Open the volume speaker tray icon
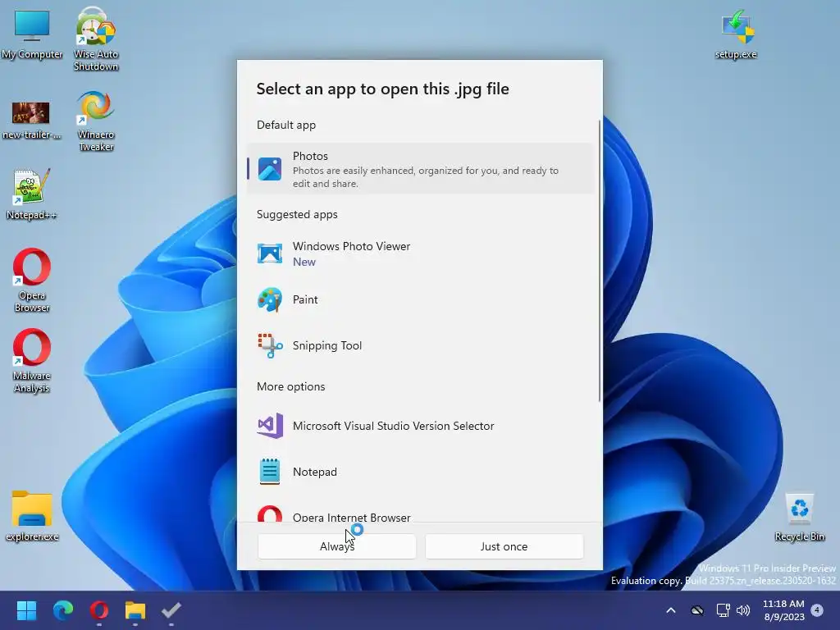Image resolution: width=840 pixels, height=630 pixels. pyautogui.click(x=743, y=610)
